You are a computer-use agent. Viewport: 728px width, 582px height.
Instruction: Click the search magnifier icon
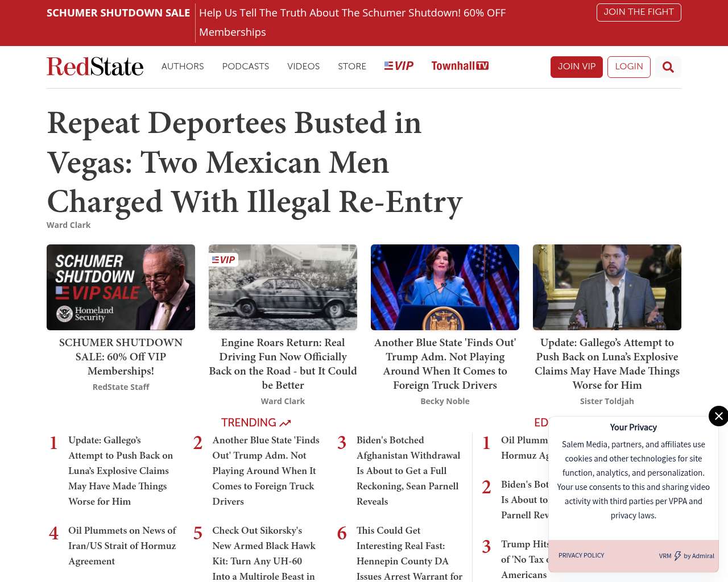click(668, 67)
